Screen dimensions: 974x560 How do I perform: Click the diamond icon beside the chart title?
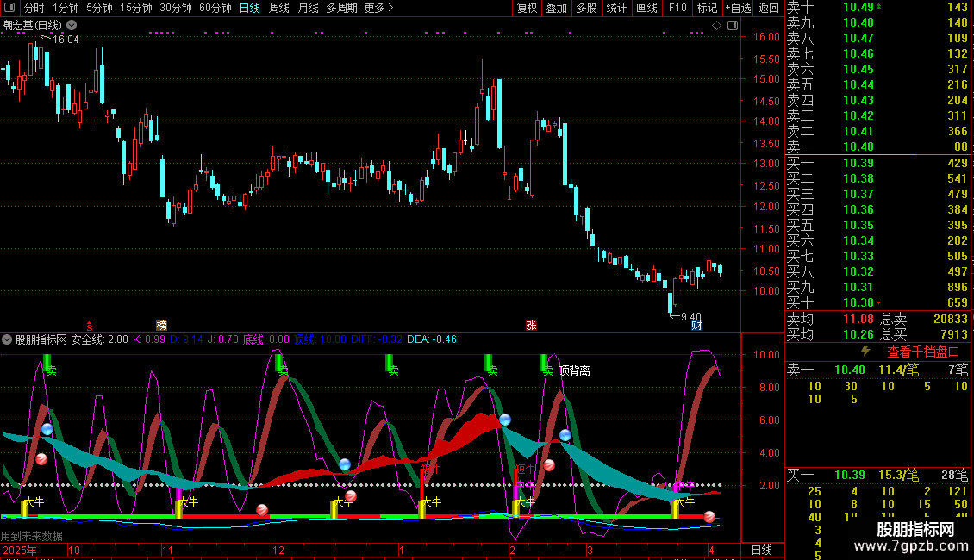click(x=716, y=26)
